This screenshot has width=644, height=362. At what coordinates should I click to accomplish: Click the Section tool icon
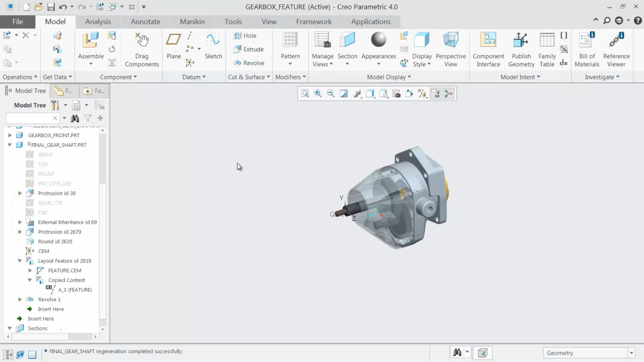(x=347, y=40)
